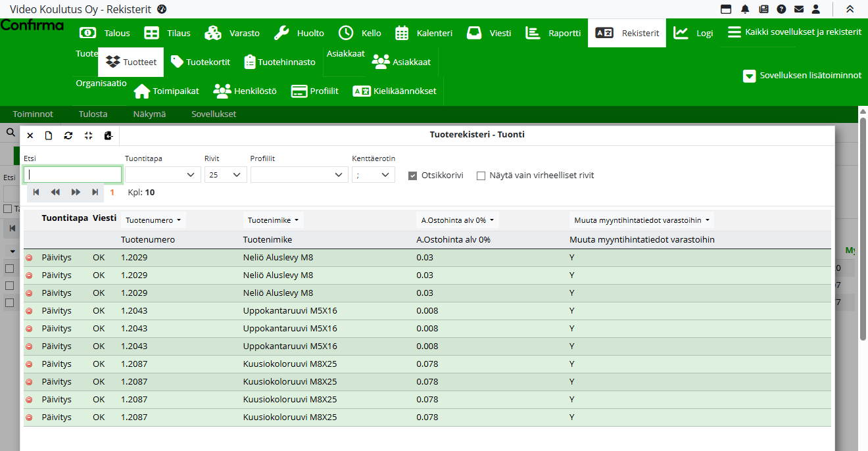The height and width of the screenshot is (451, 868).
Task: Expand the Rivit dropdown showing 25
Action: click(226, 175)
